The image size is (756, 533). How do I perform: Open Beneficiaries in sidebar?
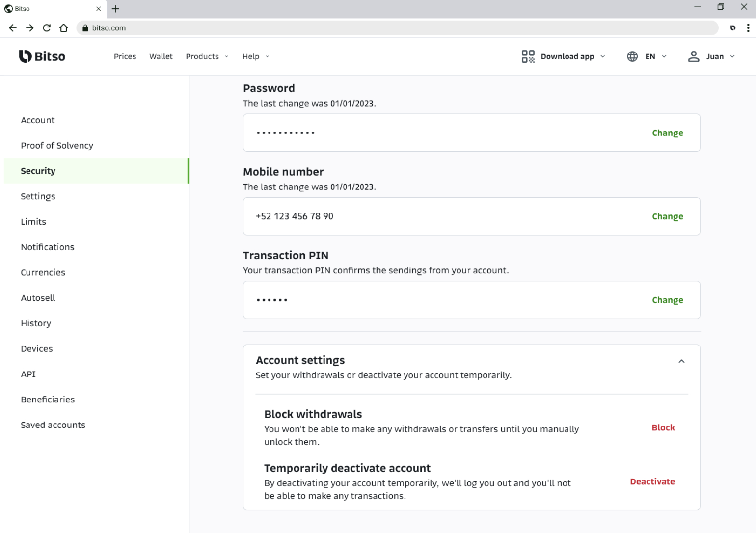[x=48, y=400]
